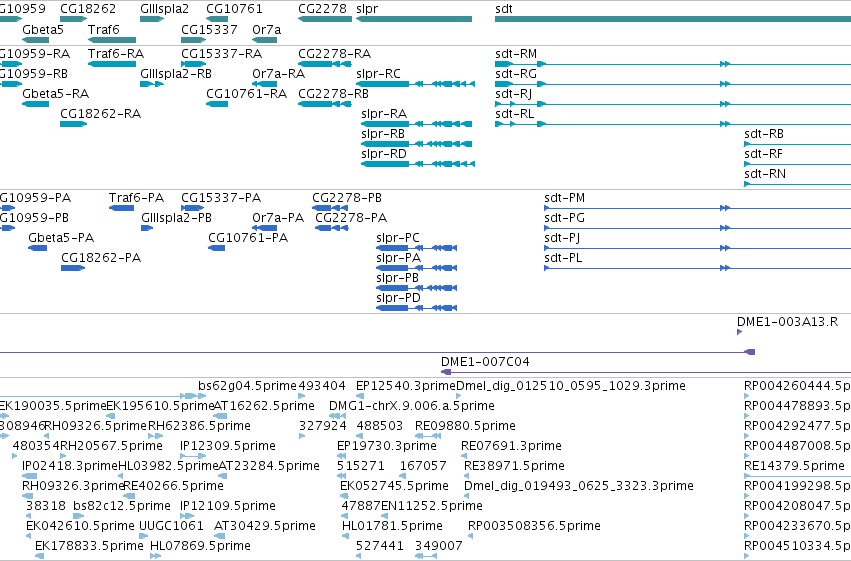851x561 pixels.
Task: Select the IP12309.5prime feature
Action: tap(193, 456)
